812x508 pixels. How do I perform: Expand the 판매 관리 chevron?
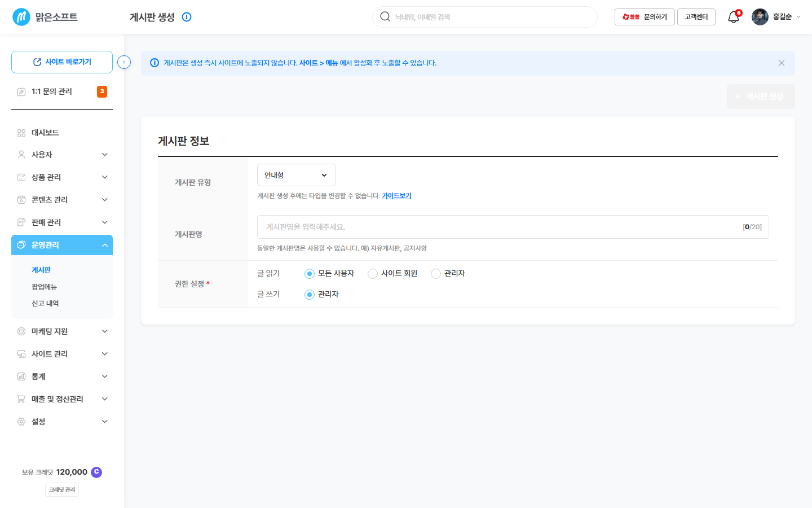click(105, 222)
